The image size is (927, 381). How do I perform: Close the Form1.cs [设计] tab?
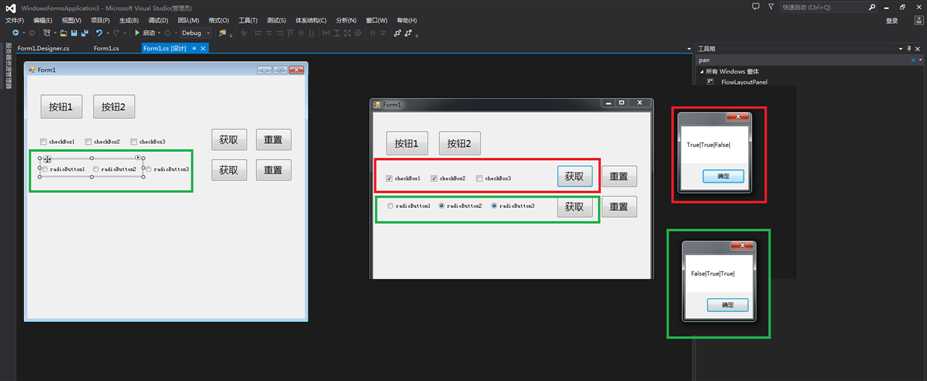pyautogui.click(x=203, y=49)
